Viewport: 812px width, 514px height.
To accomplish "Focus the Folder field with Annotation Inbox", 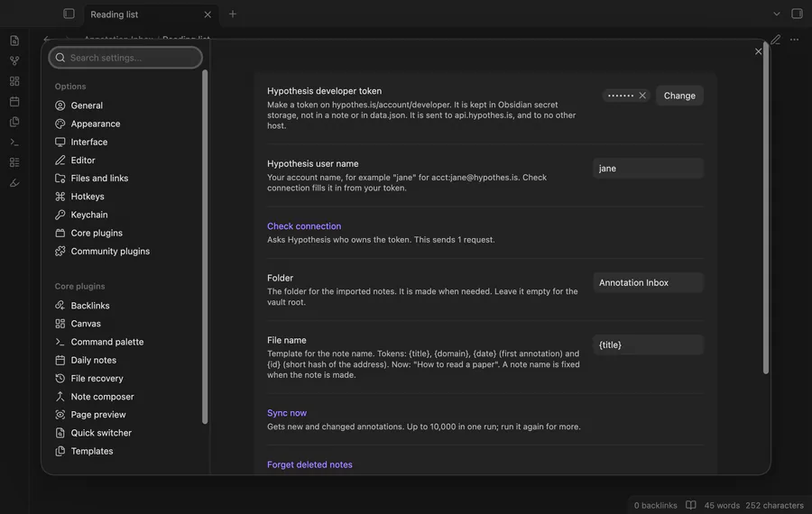I will point(648,282).
